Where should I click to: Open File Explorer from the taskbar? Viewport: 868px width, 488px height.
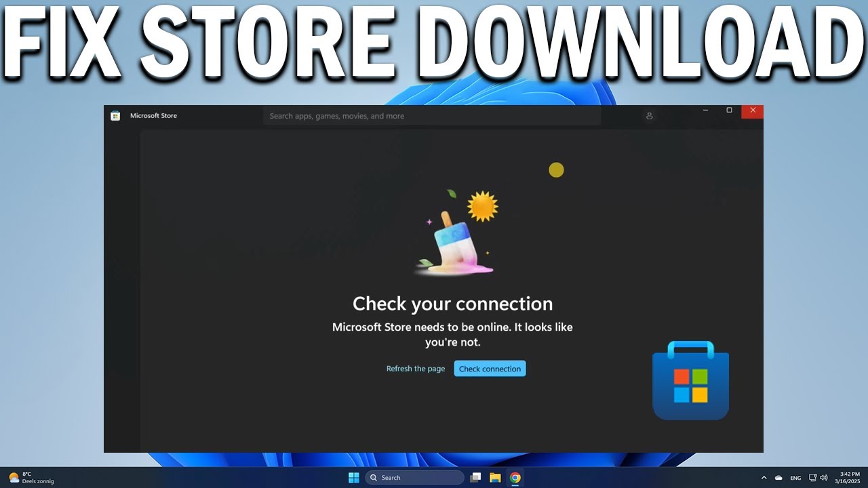point(495,478)
